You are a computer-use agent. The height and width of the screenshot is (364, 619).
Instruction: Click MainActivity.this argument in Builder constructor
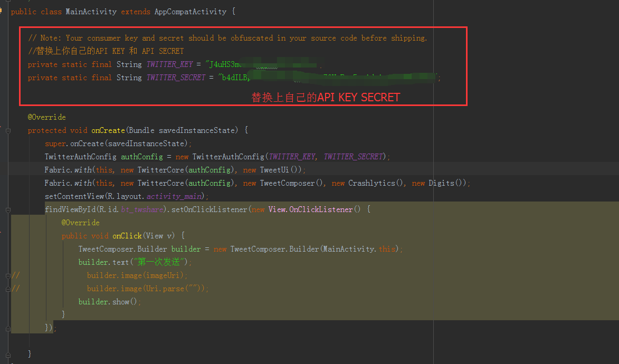[359, 249]
